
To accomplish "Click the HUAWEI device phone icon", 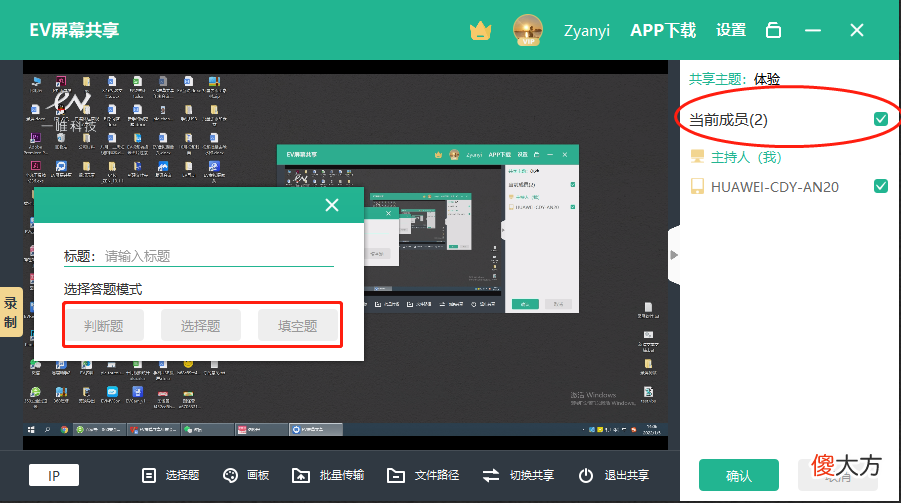I will coord(697,186).
